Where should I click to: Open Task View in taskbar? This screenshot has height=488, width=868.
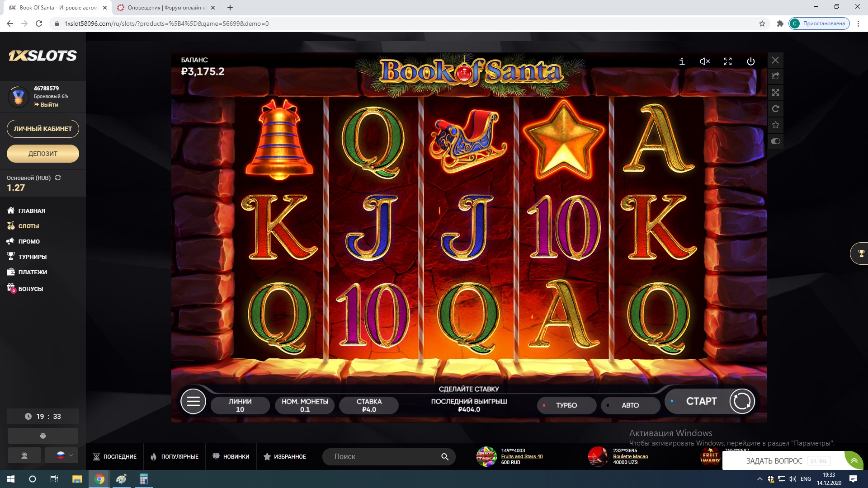[x=54, y=479]
